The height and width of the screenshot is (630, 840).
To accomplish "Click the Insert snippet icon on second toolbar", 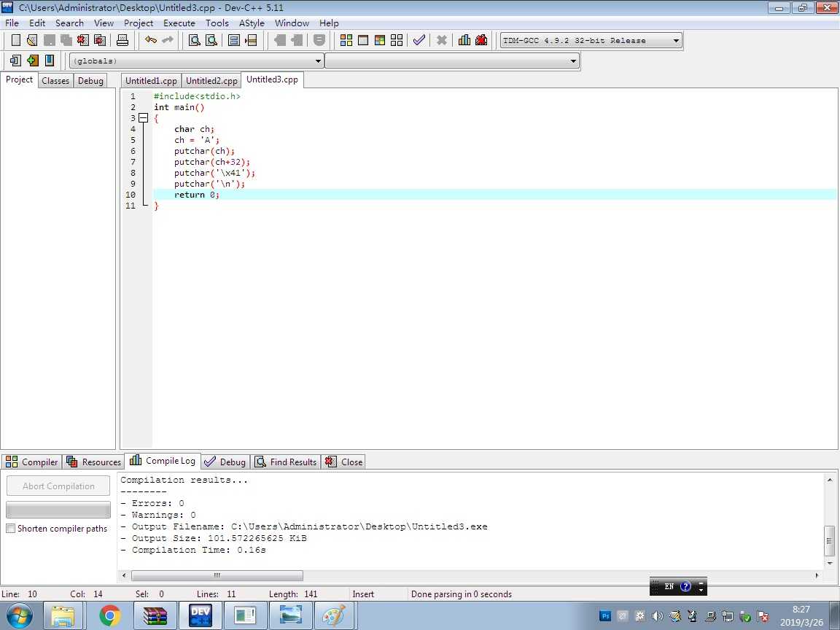I will pos(15,60).
